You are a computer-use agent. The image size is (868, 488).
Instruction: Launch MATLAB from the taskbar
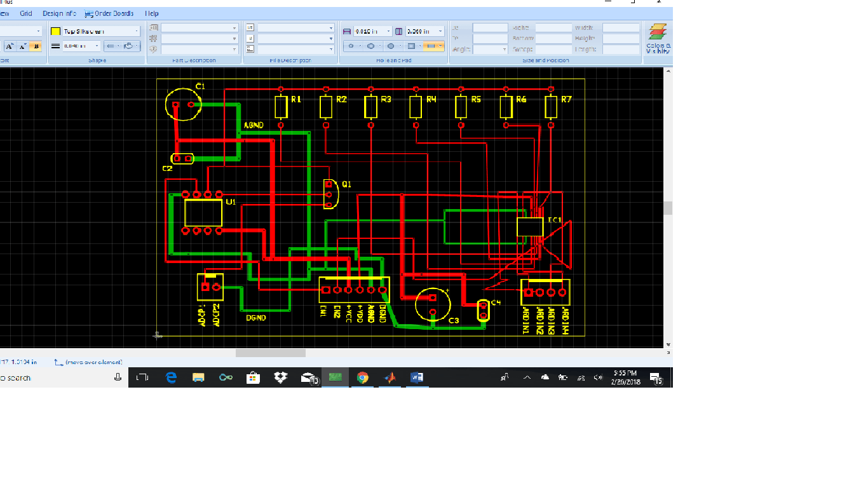(x=390, y=377)
